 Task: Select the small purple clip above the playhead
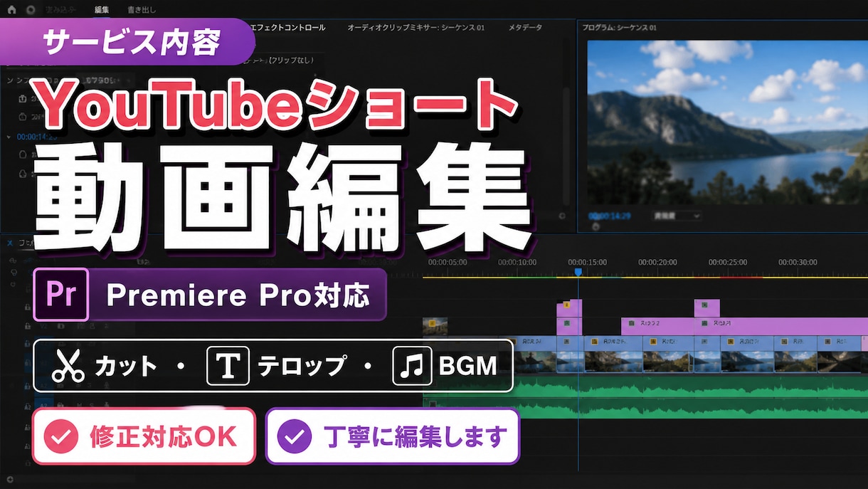[x=569, y=308]
